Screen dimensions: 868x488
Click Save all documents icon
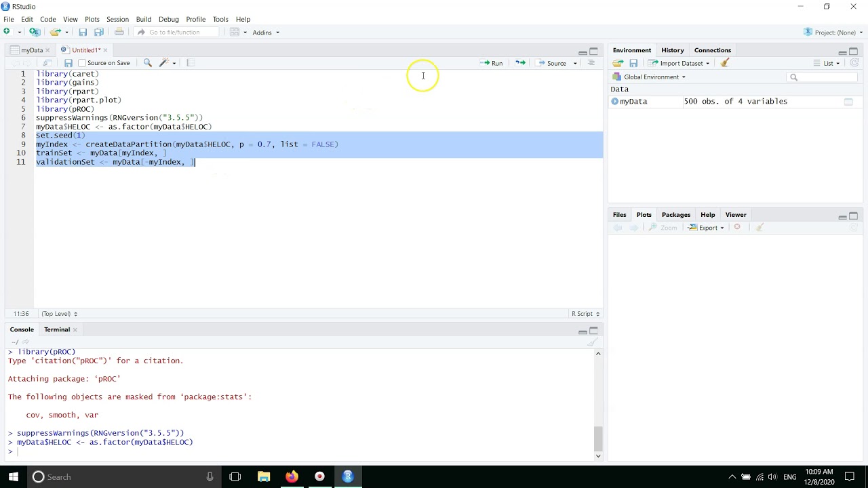(x=99, y=32)
